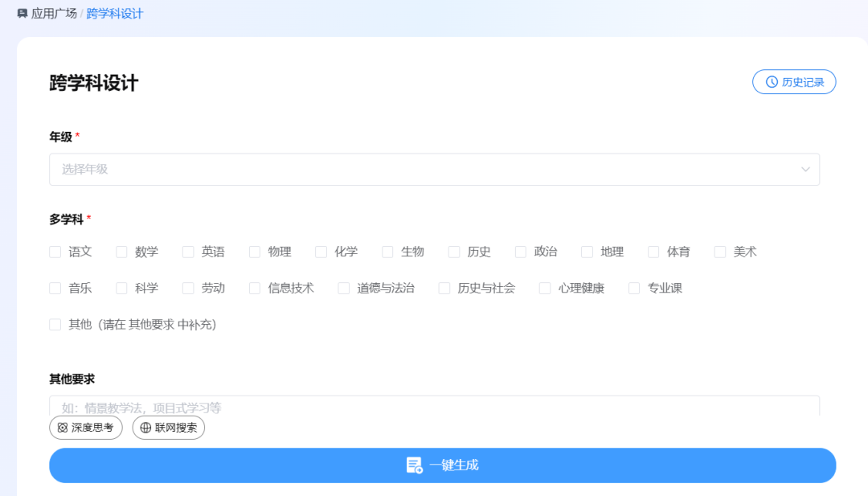The width and height of the screenshot is (868, 496).
Task: Check the 体育 checkbox
Action: 653,252
